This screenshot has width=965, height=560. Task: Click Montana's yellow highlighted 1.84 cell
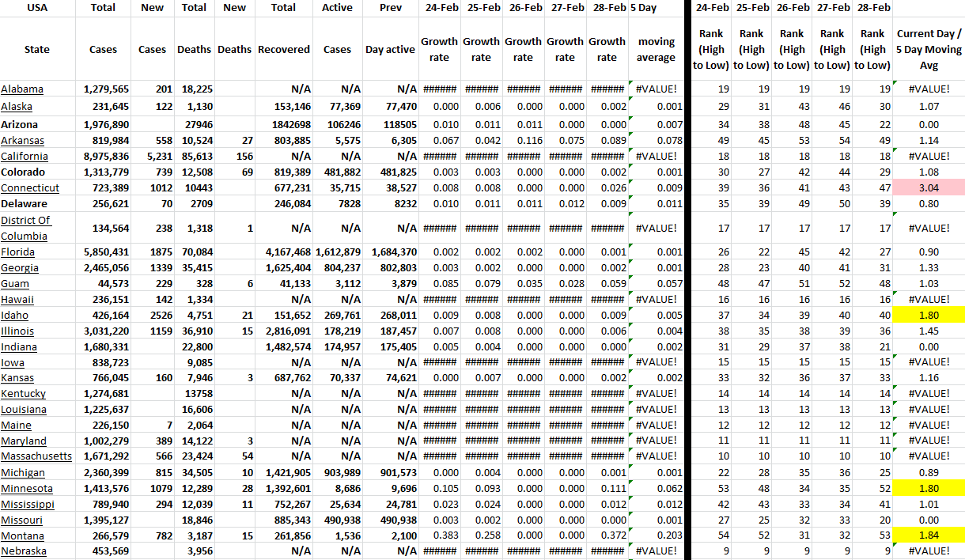tap(929, 535)
